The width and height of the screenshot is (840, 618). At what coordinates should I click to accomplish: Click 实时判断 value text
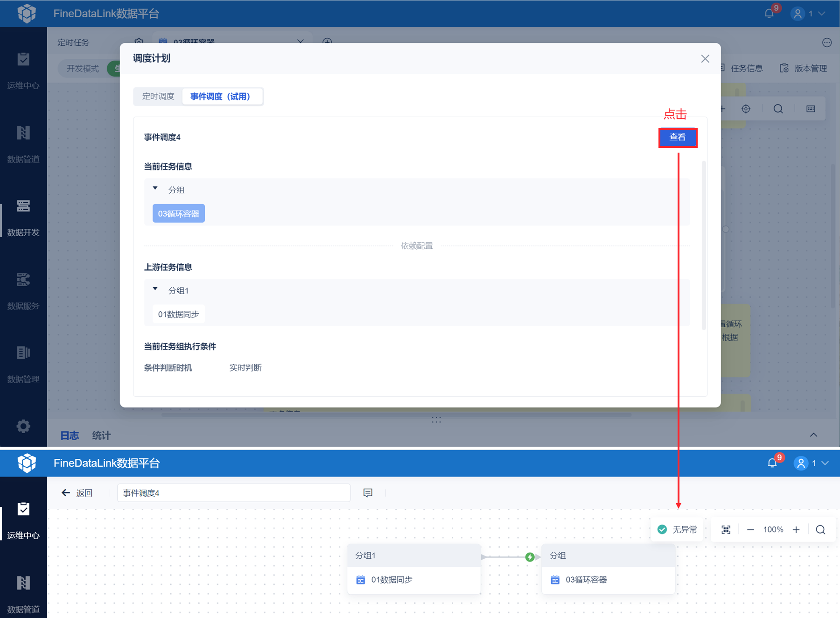(x=245, y=368)
